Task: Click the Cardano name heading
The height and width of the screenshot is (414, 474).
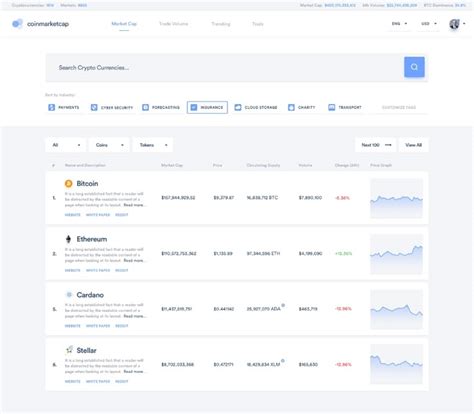Action: click(x=90, y=295)
